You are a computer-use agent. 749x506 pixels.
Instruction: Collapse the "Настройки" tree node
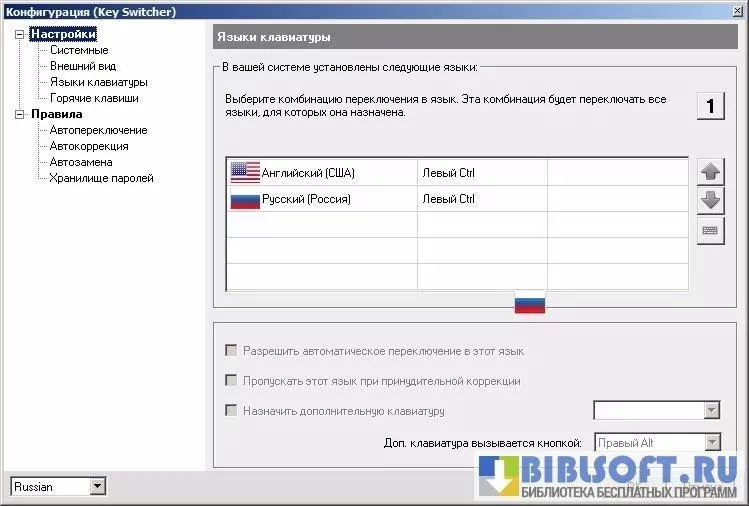coord(19,34)
